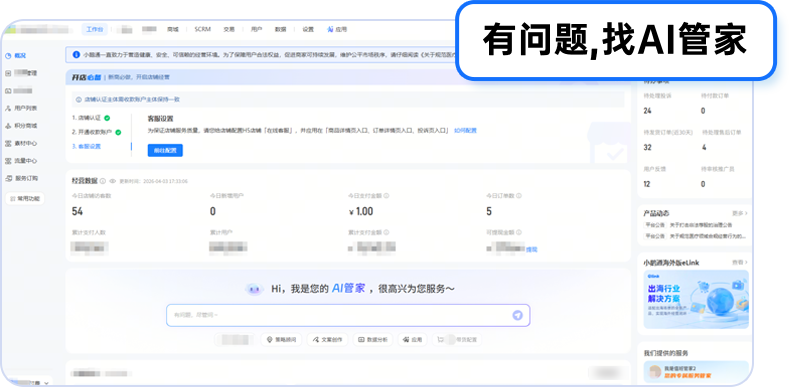Click the send arrow icon in AI管家 input
Image resolution: width=789 pixels, height=387 pixels.
tap(517, 316)
